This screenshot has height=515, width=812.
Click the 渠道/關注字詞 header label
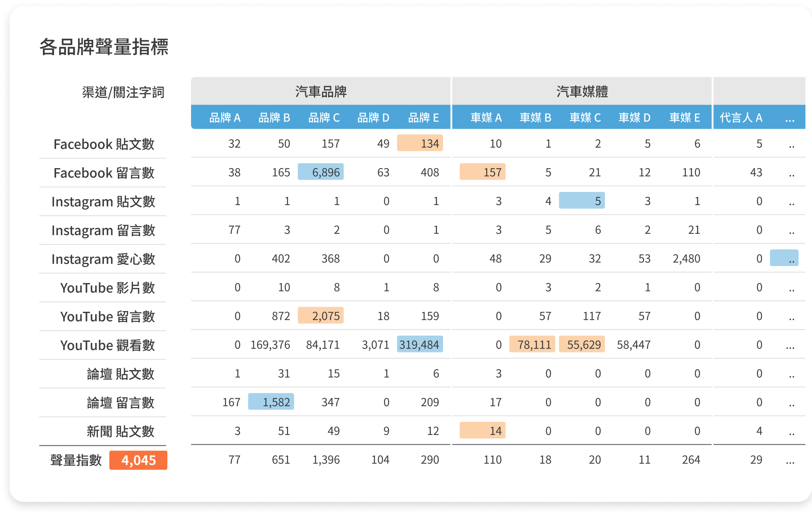(123, 92)
